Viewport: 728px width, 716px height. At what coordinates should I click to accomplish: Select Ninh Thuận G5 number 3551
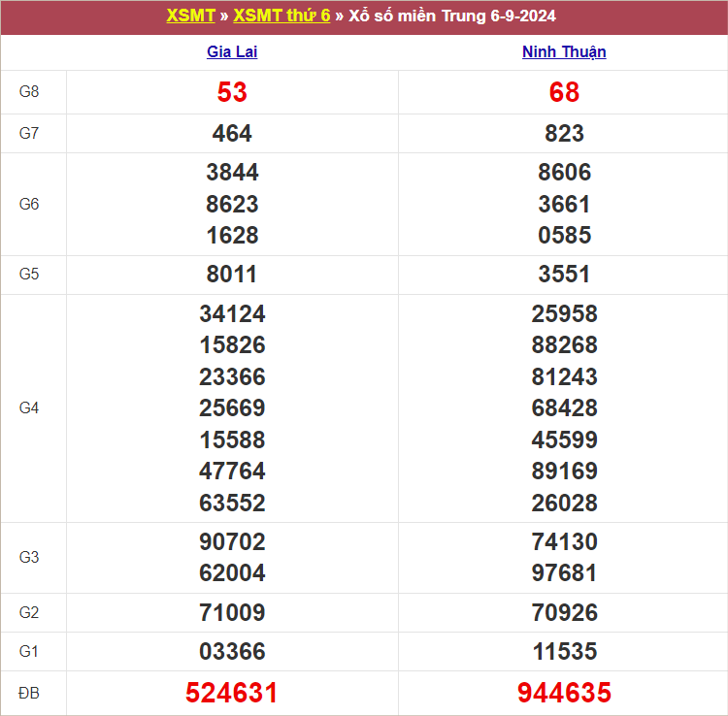click(564, 275)
